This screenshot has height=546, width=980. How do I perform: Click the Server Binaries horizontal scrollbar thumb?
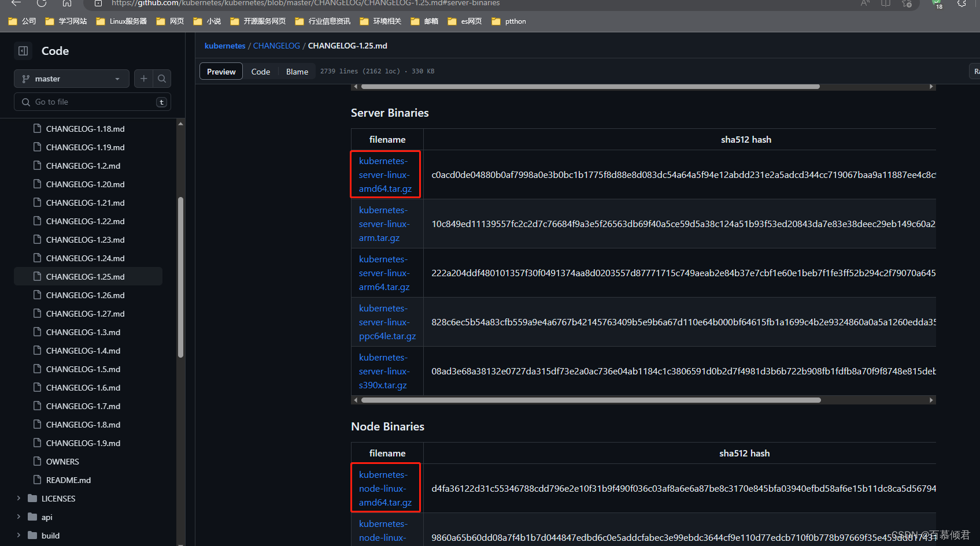[590, 400]
